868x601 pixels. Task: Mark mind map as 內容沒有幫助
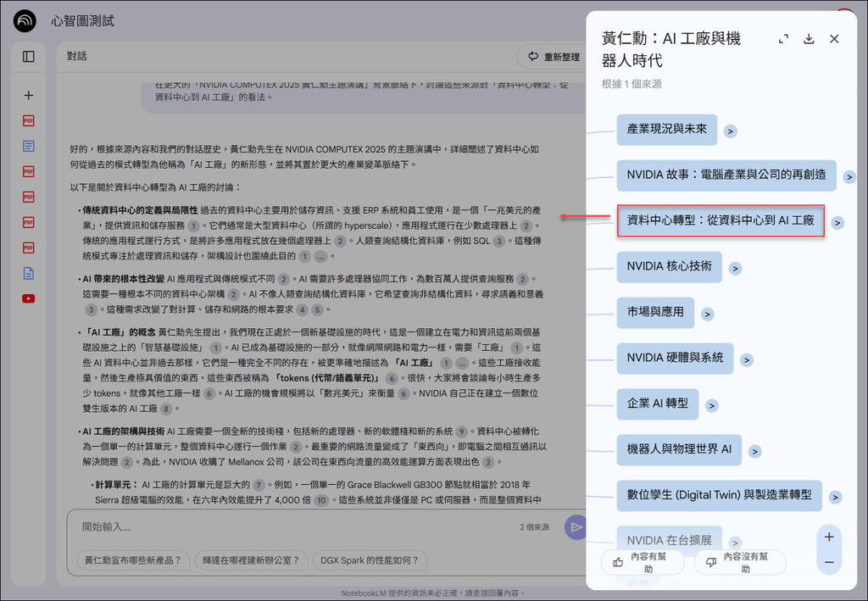740,562
